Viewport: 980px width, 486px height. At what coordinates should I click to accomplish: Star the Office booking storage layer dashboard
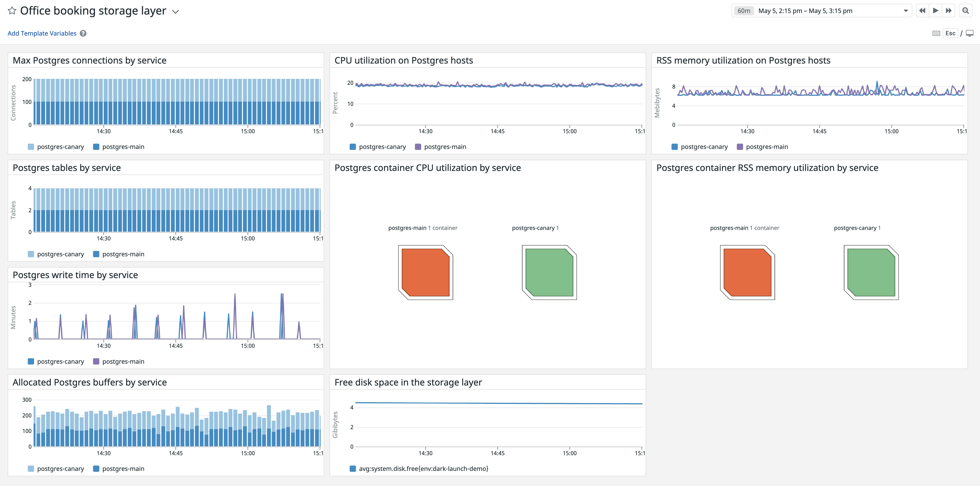[12, 11]
